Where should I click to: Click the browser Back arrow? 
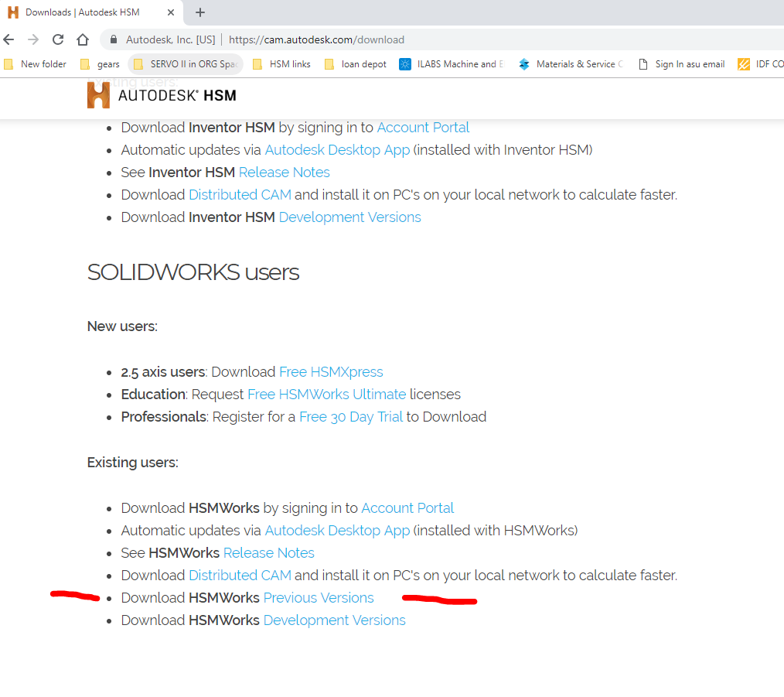(x=9, y=39)
